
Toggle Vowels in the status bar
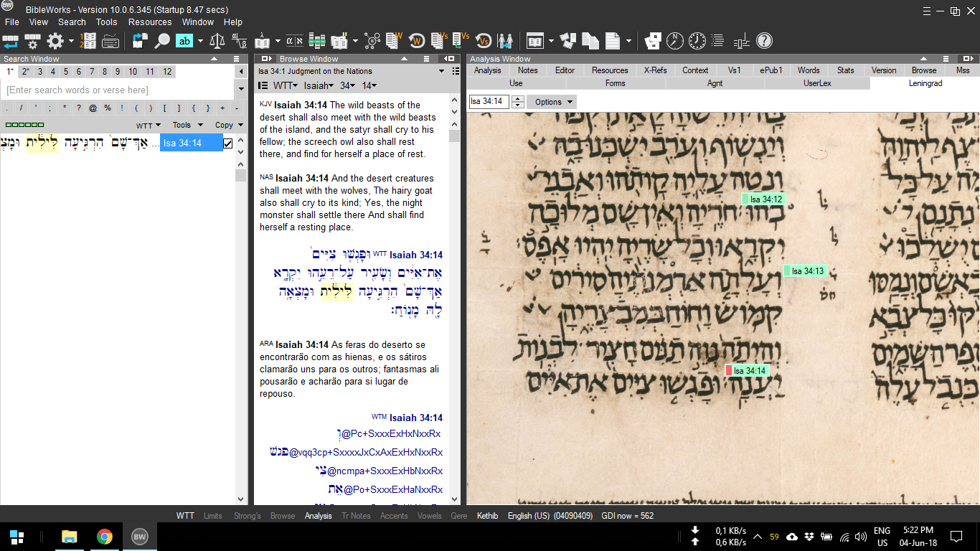(430, 516)
